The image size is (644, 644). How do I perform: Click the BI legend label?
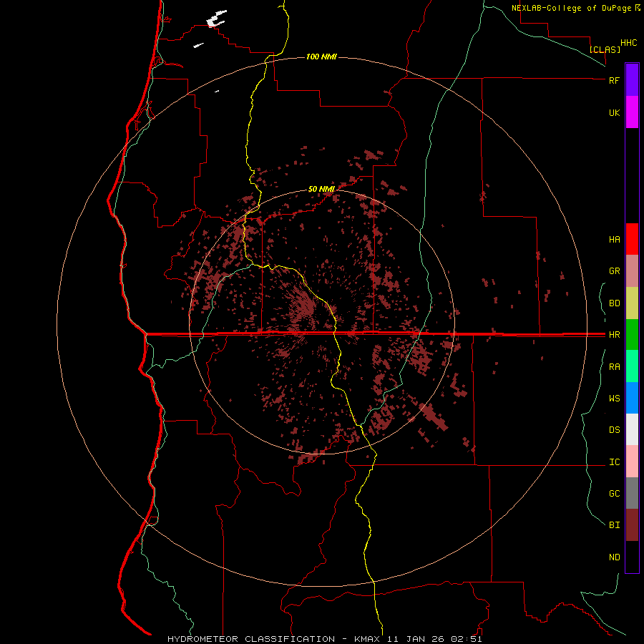[x=614, y=525]
